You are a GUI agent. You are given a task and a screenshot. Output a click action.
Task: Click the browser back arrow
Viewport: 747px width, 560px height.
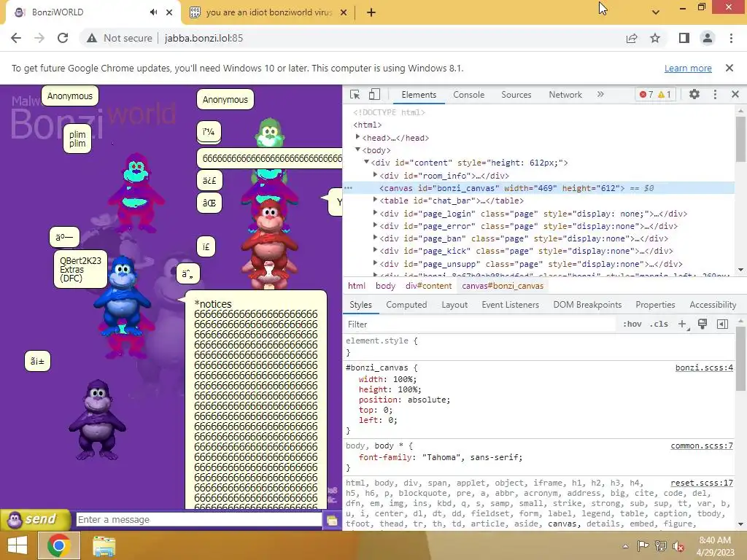point(16,38)
